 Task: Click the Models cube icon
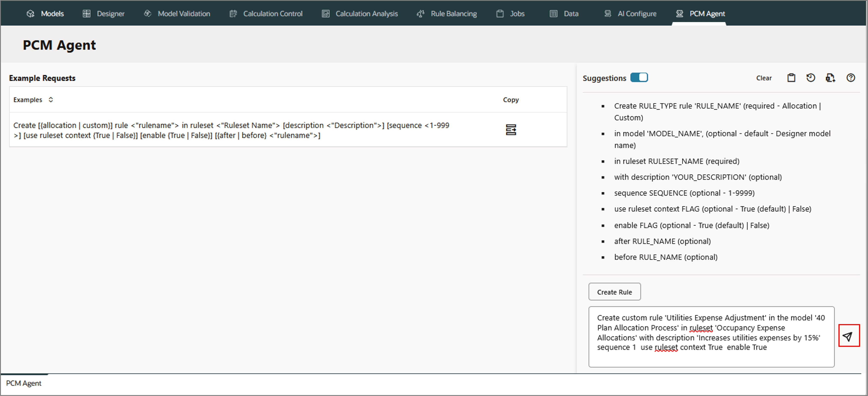tap(30, 13)
